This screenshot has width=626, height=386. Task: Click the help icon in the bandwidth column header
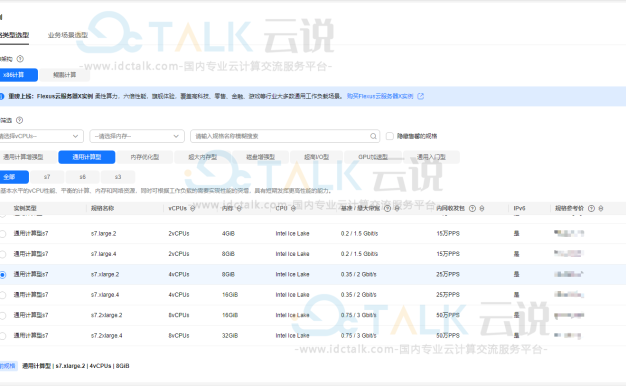click(x=387, y=208)
